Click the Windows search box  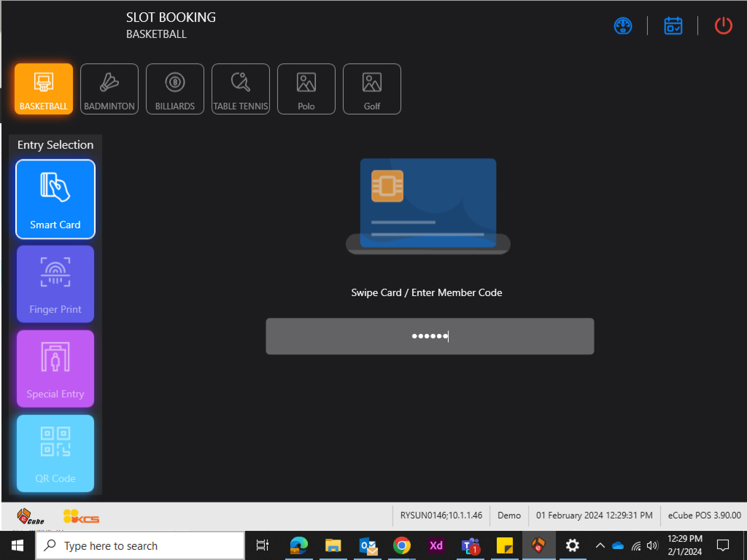(140, 545)
